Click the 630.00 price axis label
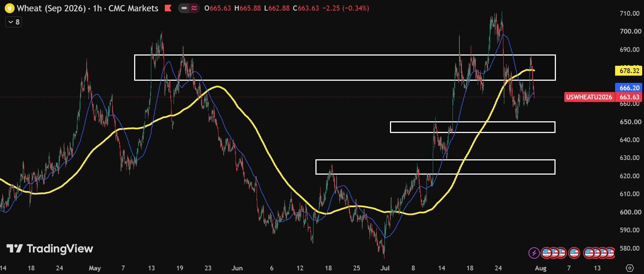644x274 pixels. (x=630, y=158)
